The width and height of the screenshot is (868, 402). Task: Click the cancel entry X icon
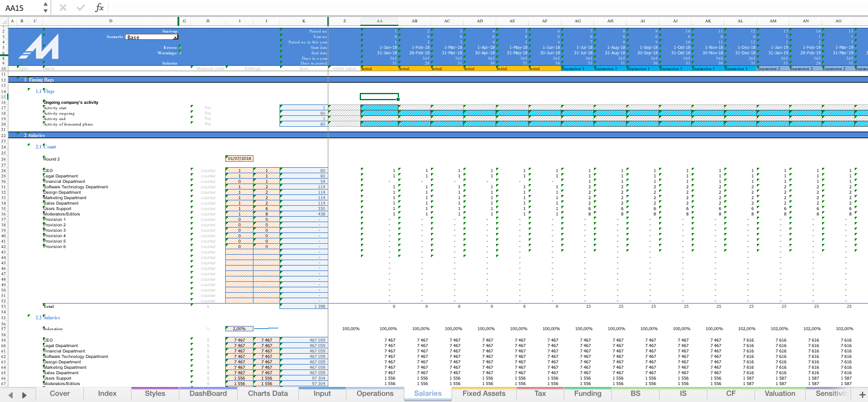coord(63,8)
